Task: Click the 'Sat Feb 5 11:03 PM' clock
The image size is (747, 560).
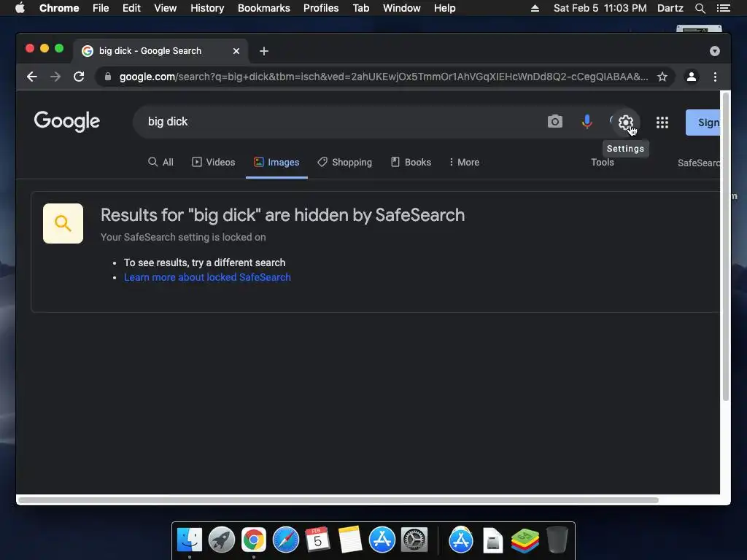Action: coord(600,8)
